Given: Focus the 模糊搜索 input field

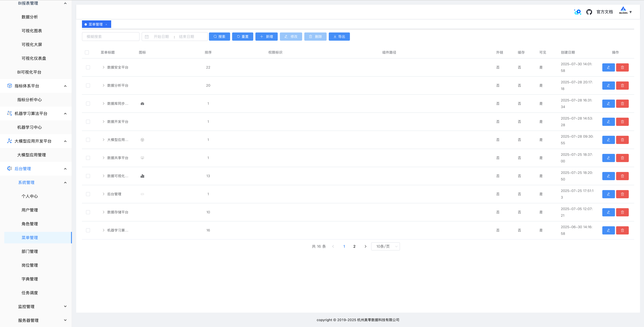Looking at the screenshot, I should pyautogui.click(x=110, y=37).
